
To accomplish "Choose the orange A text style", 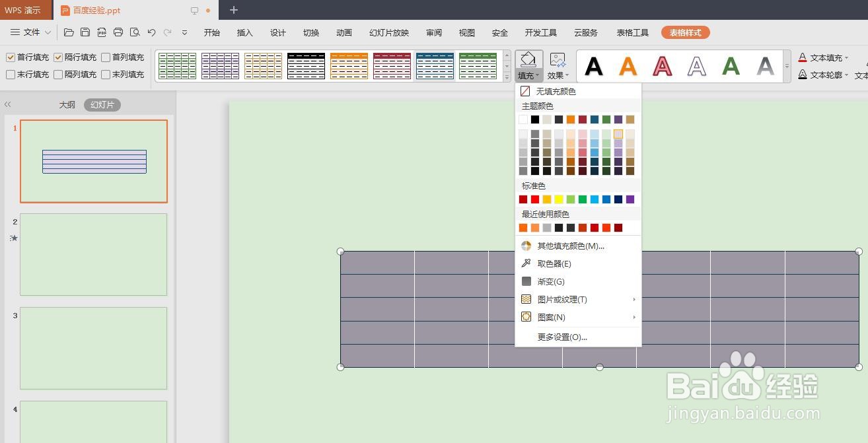I will point(628,66).
